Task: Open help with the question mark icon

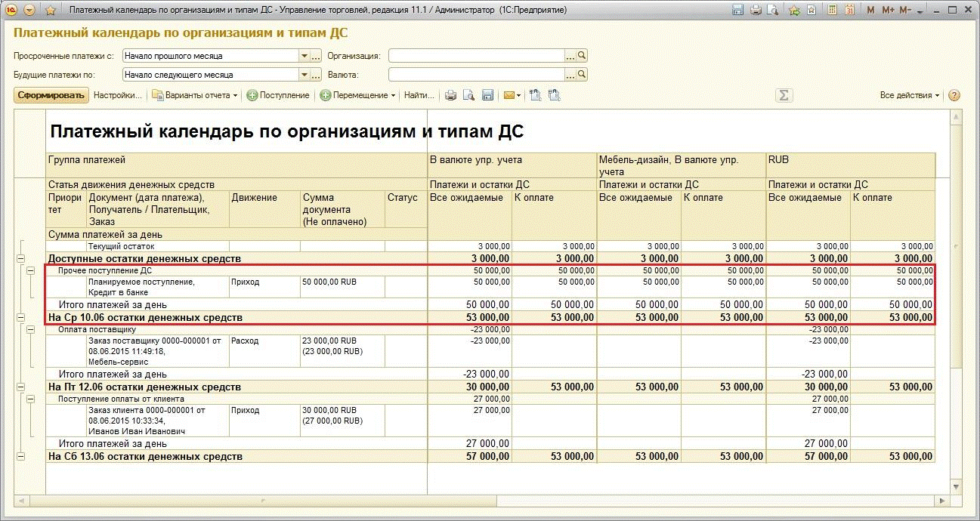Action: [x=954, y=95]
